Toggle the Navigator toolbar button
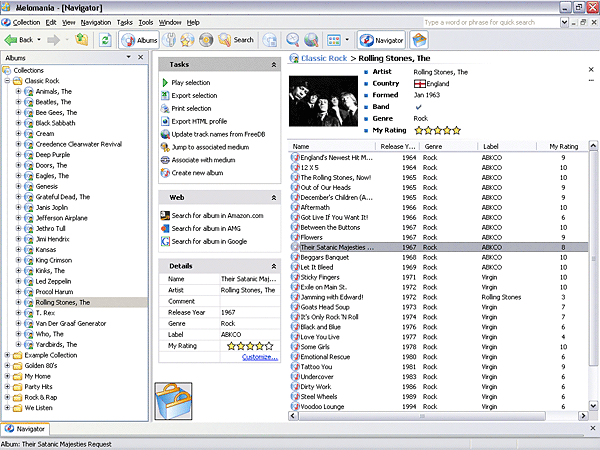The height and width of the screenshot is (450, 600). 381,40
